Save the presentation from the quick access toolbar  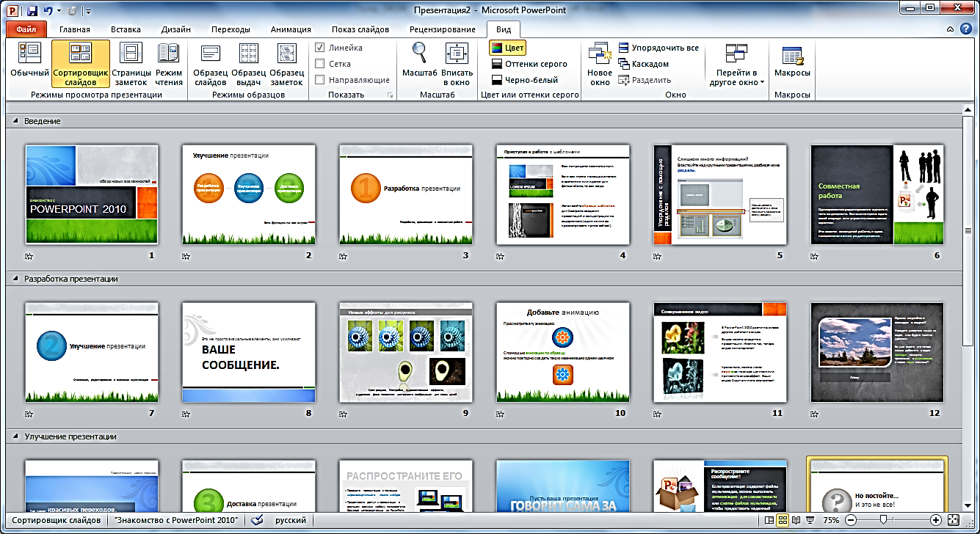32,11
